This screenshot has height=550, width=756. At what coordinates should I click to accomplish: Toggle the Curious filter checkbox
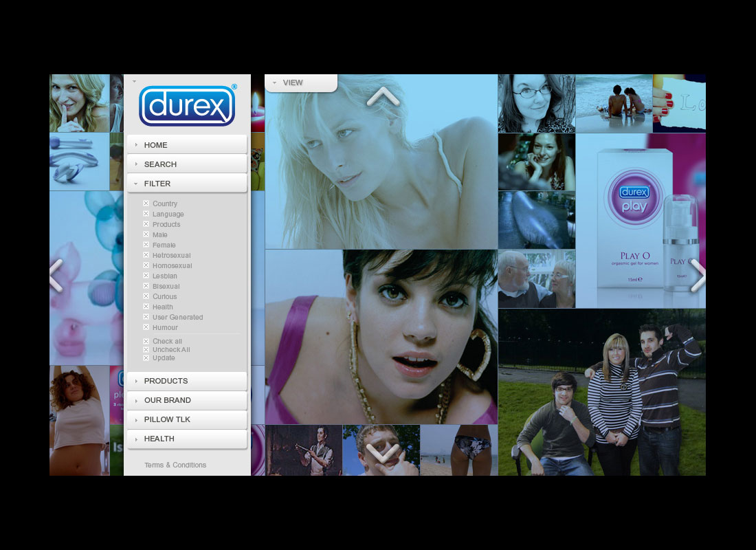pyautogui.click(x=146, y=296)
